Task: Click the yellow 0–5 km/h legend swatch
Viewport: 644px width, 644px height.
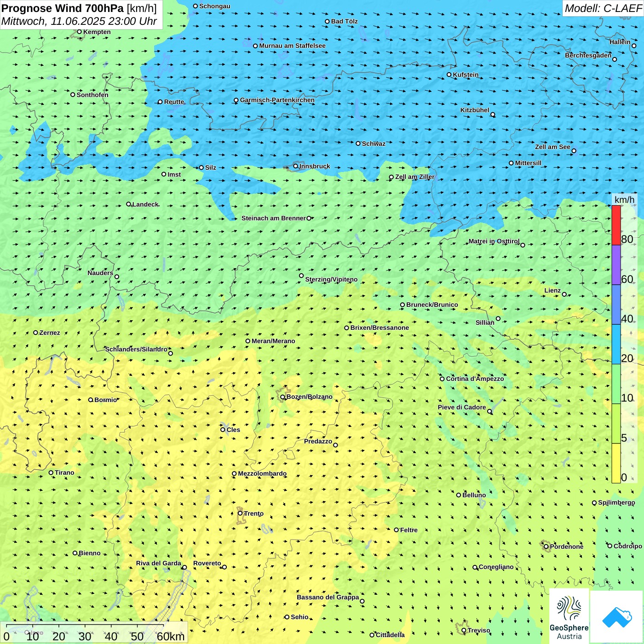Action: [x=616, y=463]
